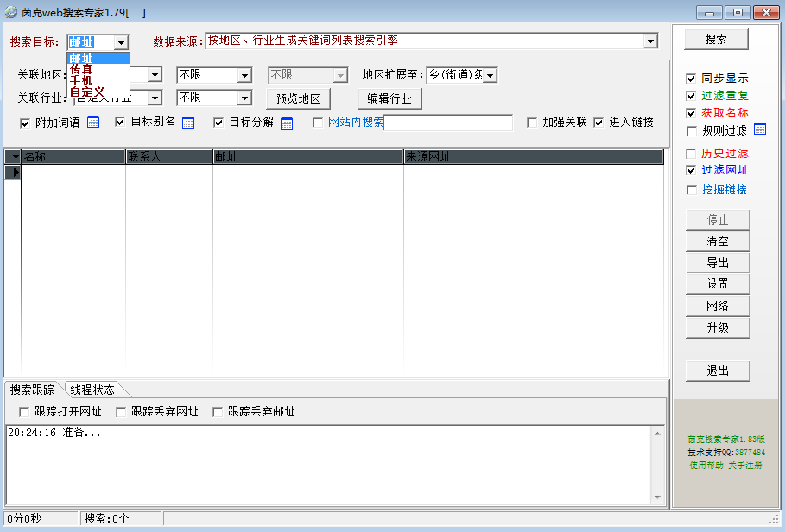Toggle the 目标别名 checkbox

click(120, 122)
